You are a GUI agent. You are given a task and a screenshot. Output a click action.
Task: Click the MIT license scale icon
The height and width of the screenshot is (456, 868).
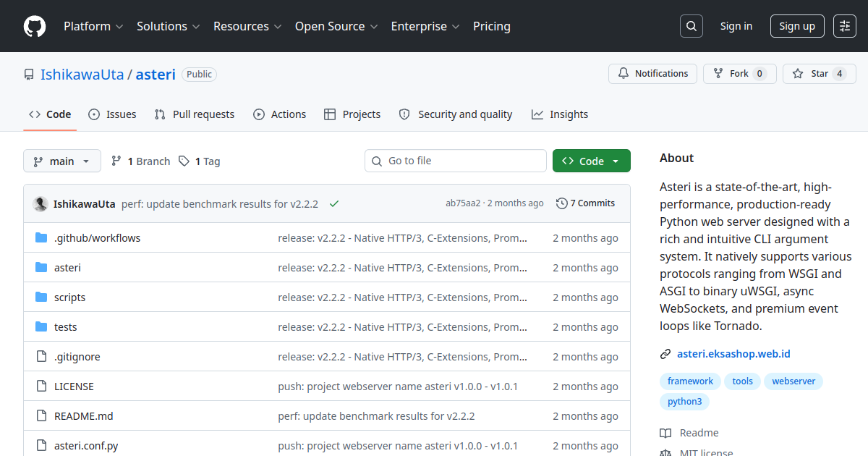pyautogui.click(x=665, y=453)
